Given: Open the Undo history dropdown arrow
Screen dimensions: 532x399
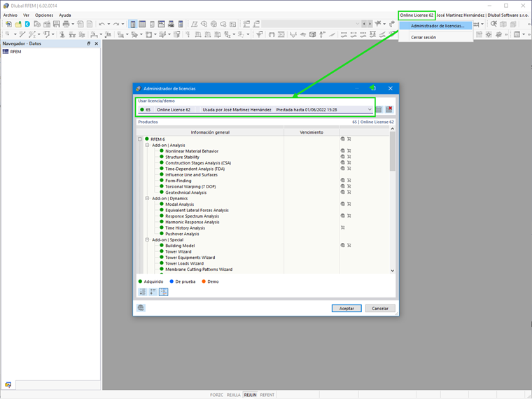Looking at the screenshot, I should click(x=108, y=24).
